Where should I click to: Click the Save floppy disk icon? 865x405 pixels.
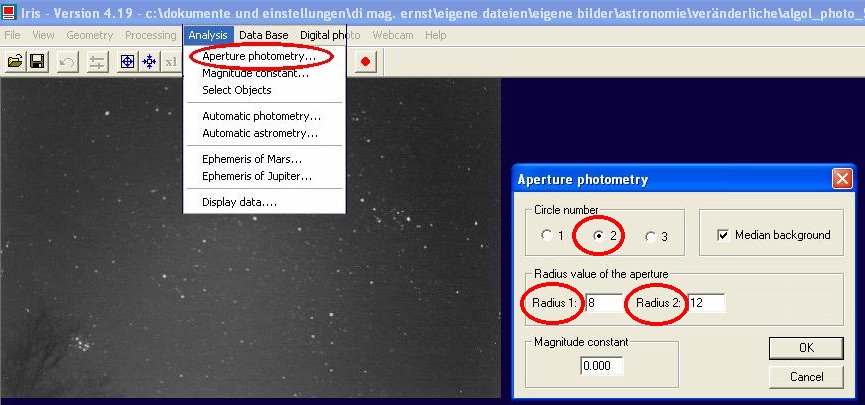coord(37,62)
